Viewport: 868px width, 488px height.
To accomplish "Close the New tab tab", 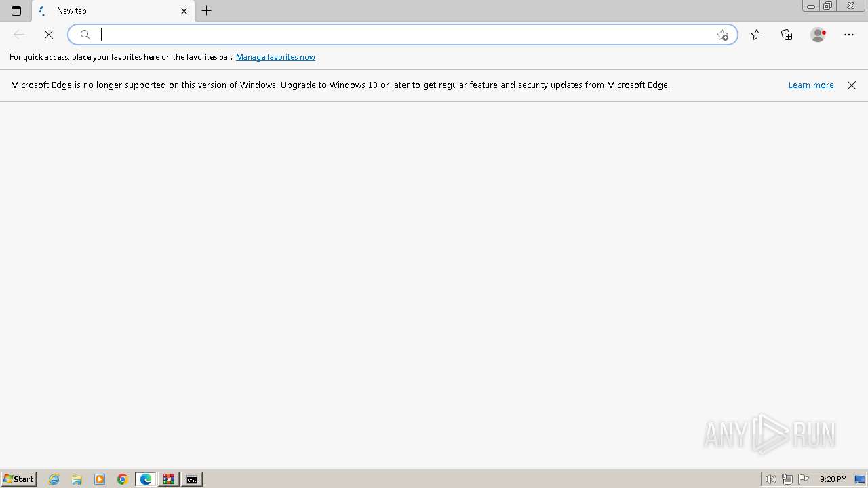I will click(184, 11).
